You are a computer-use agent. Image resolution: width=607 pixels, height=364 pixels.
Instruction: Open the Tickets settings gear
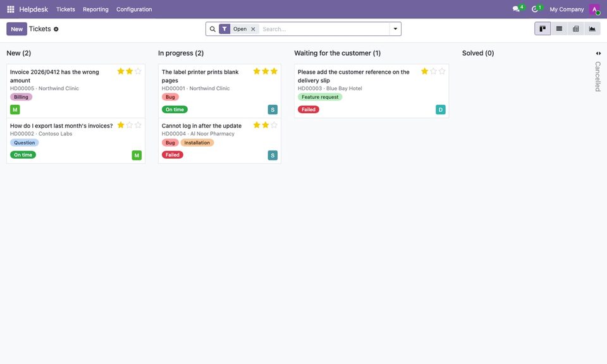56,29
